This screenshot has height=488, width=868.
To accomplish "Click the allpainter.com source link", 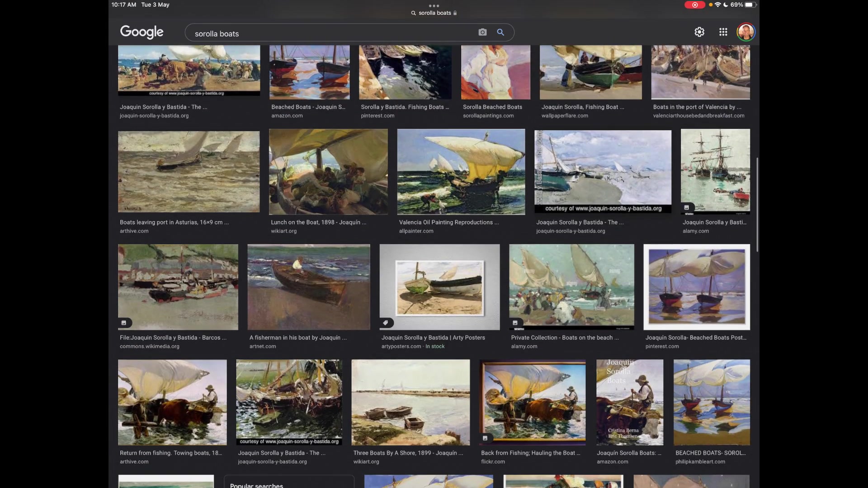I will pos(416,231).
